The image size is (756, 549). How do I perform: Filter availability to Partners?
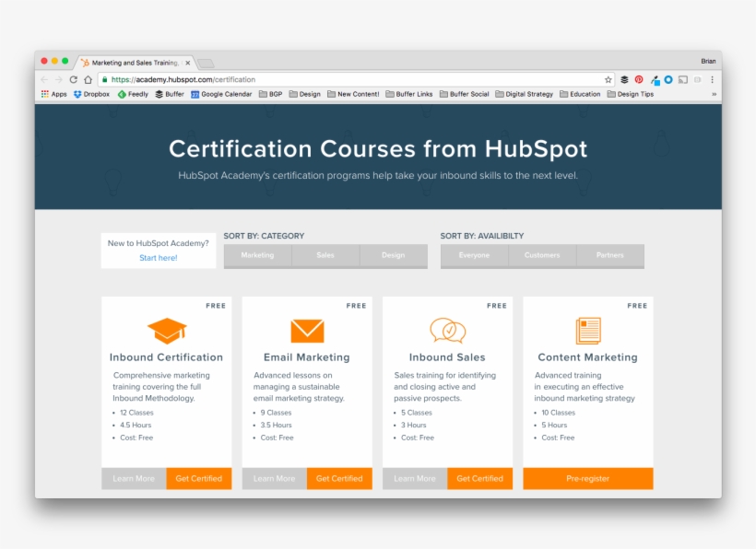coord(610,255)
